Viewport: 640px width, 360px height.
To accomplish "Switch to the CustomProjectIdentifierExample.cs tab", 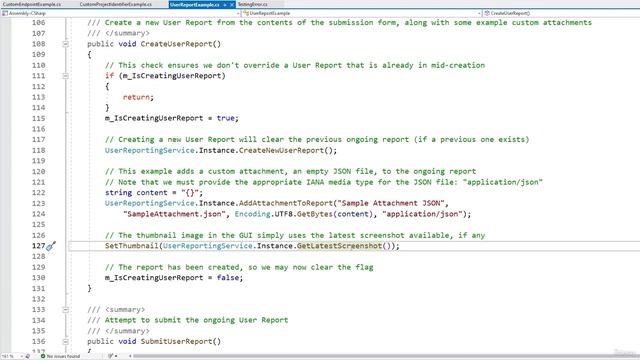I will pos(116,4).
